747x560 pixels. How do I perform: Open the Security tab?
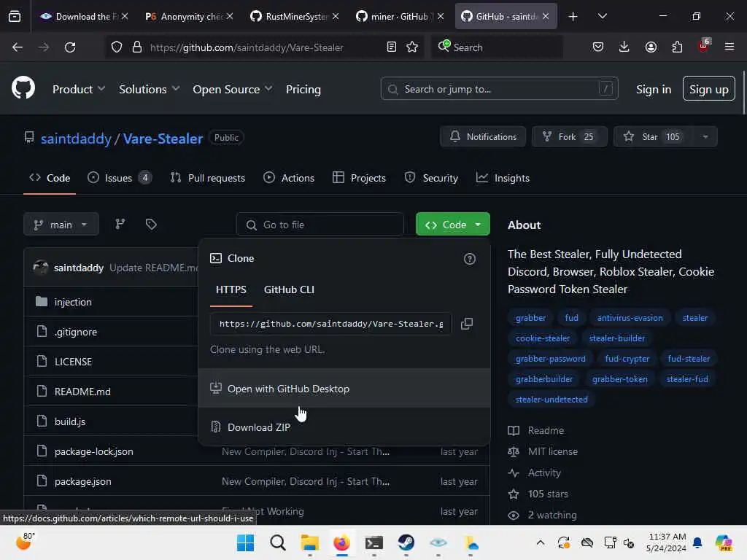click(x=431, y=178)
